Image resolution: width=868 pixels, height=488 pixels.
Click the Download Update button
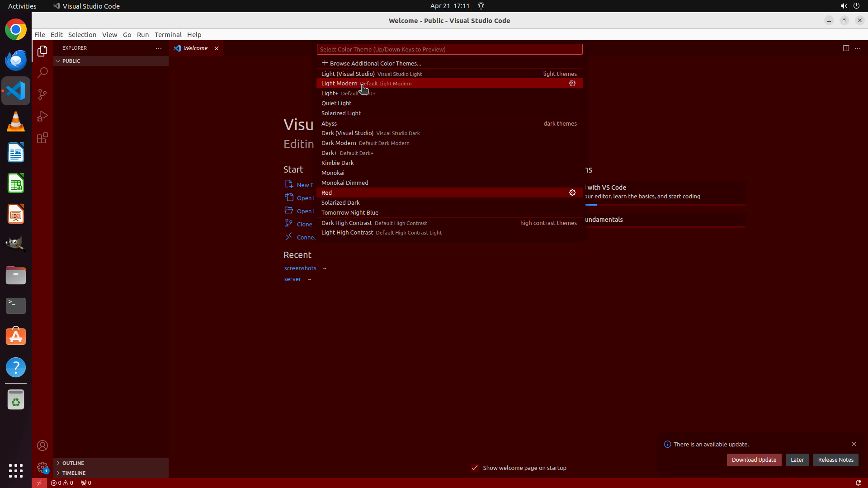[x=754, y=460]
